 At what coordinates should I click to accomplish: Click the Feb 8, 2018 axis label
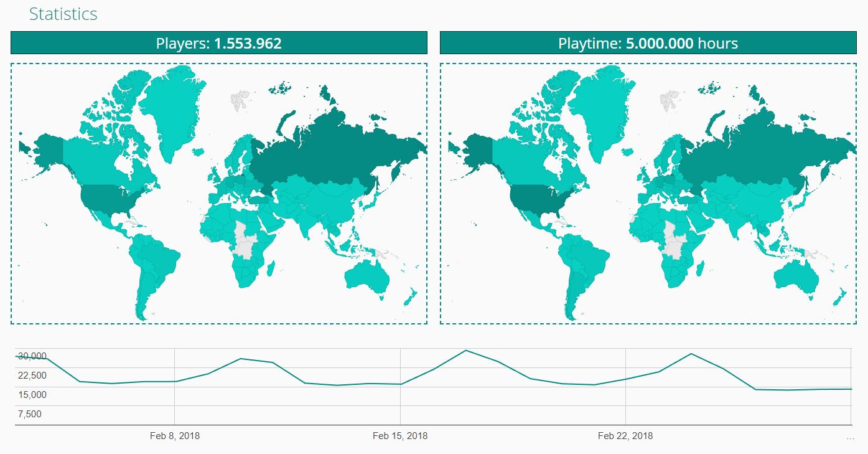175,436
